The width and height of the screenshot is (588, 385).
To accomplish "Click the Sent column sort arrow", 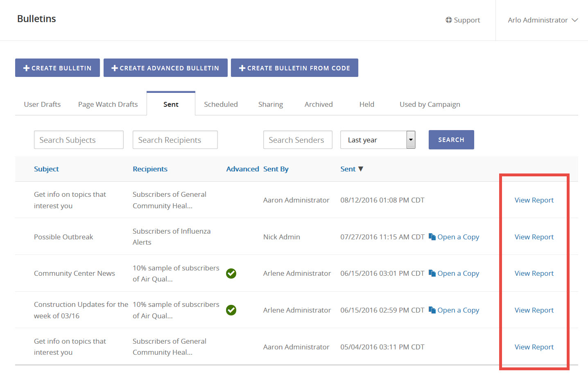I will 361,169.
